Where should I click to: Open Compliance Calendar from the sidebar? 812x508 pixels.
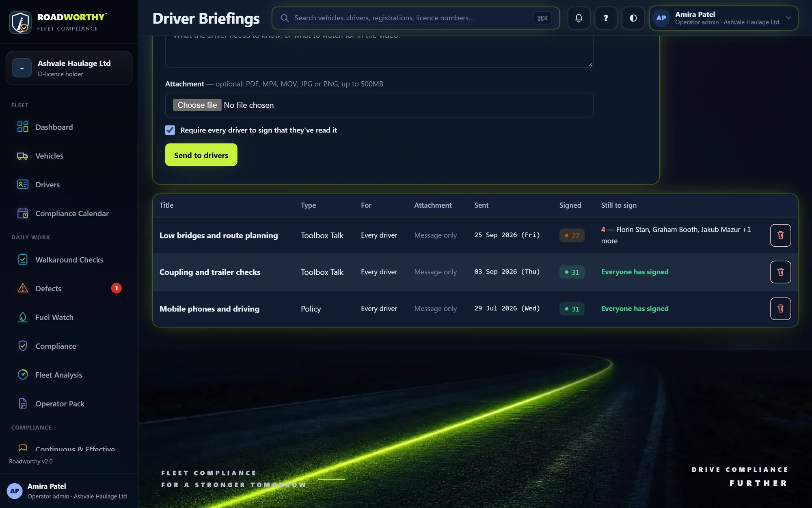tap(69, 213)
